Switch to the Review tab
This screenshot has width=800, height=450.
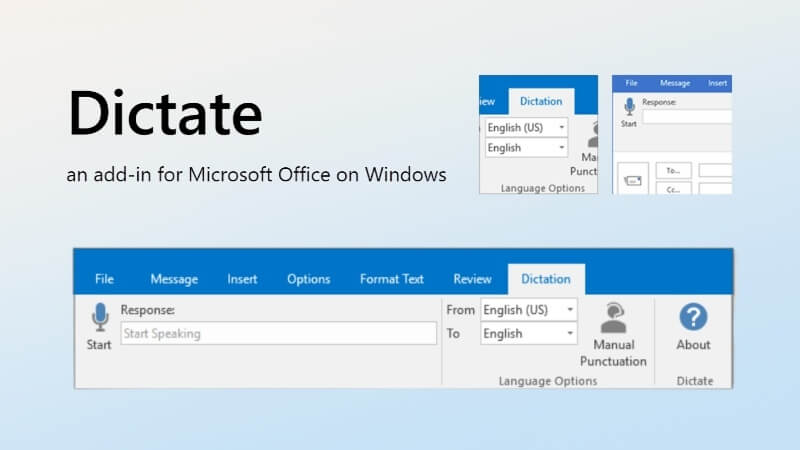[472, 279]
